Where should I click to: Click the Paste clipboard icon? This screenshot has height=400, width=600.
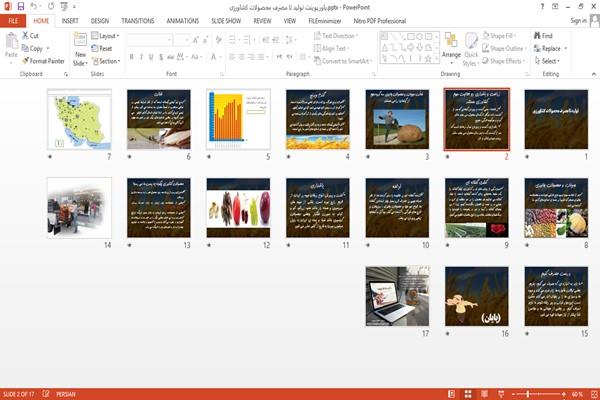tap(11, 41)
